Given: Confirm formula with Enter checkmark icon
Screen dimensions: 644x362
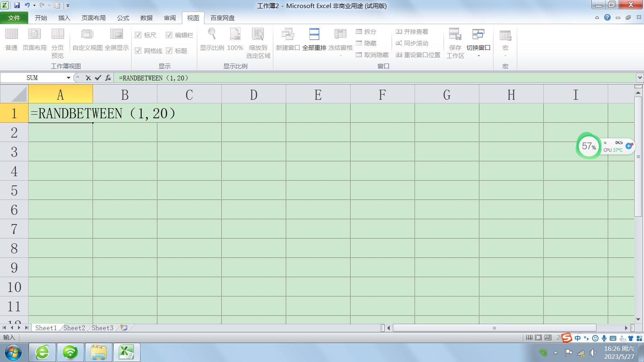Looking at the screenshot, I should point(98,78).
